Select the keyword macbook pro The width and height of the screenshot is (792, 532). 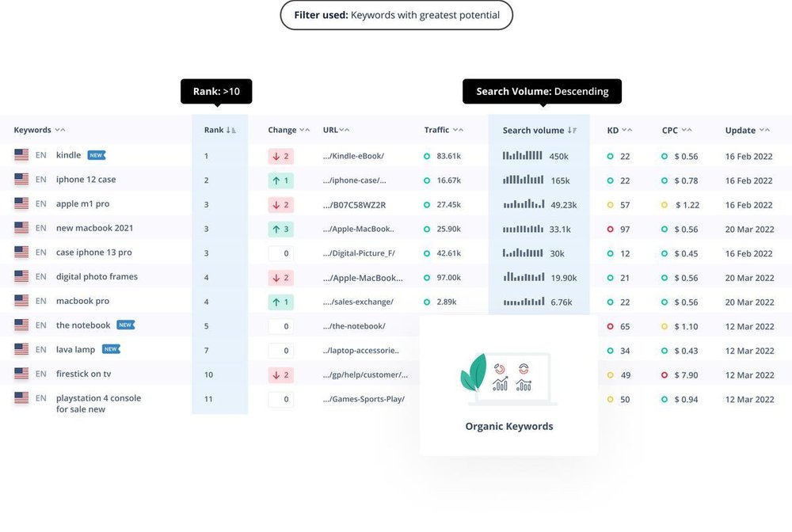coord(83,301)
